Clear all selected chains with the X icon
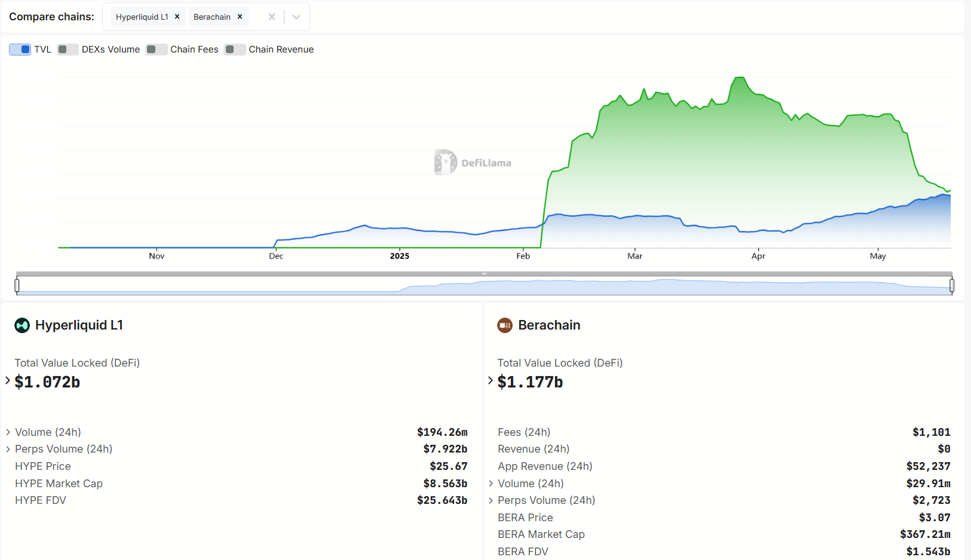 coord(272,17)
